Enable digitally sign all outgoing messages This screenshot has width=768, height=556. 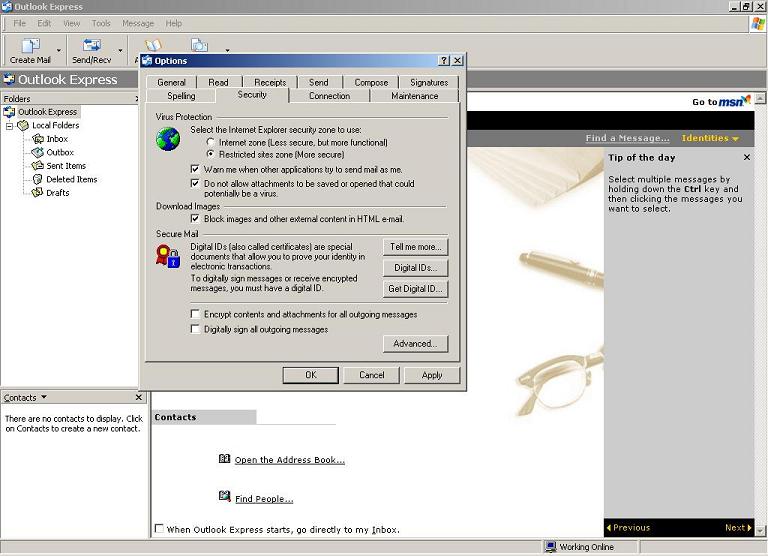click(x=195, y=329)
